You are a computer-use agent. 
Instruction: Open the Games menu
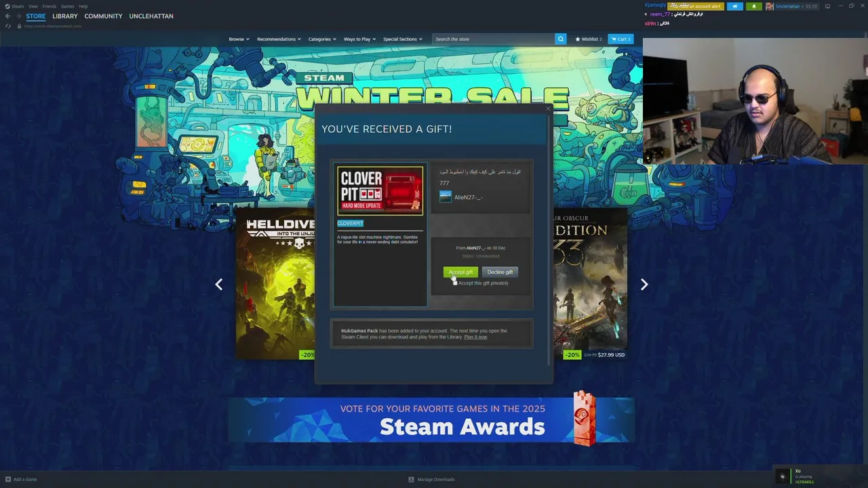(x=68, y=6)
